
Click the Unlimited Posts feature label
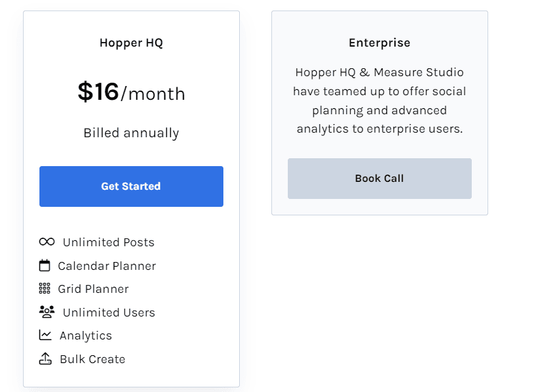[109, 242]
